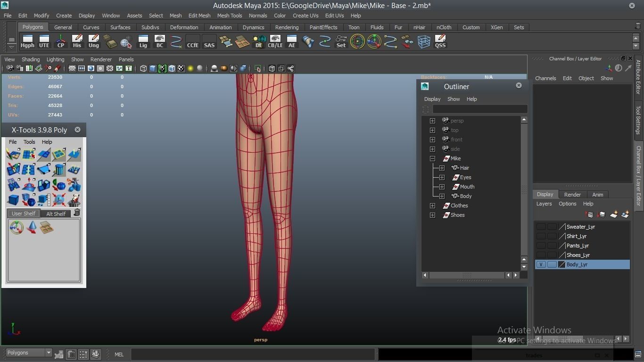Switch to the Alt Shelf tab
The width and height of the screenshot is (644, 362).
point(56,214)
